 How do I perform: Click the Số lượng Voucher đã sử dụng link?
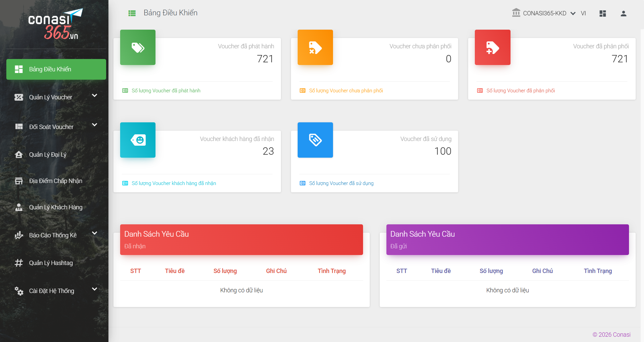tap(341, 183)
